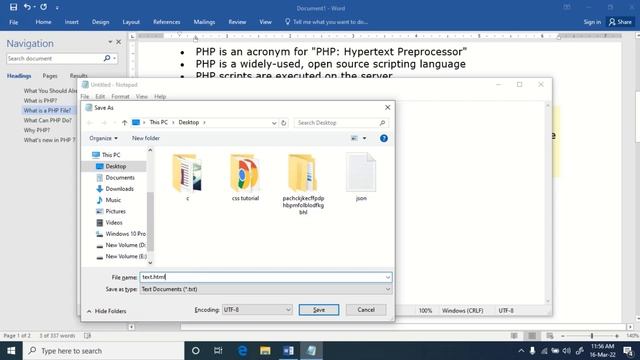Click the Undo icon in Word title bar
Image resolution: width=640 pixels, height=360 pixels.
tap(27, 7)
